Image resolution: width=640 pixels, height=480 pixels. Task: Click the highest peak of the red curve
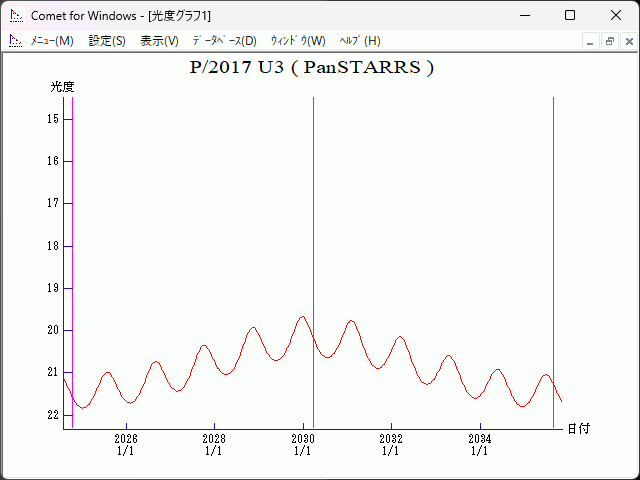tap(302, 317)
